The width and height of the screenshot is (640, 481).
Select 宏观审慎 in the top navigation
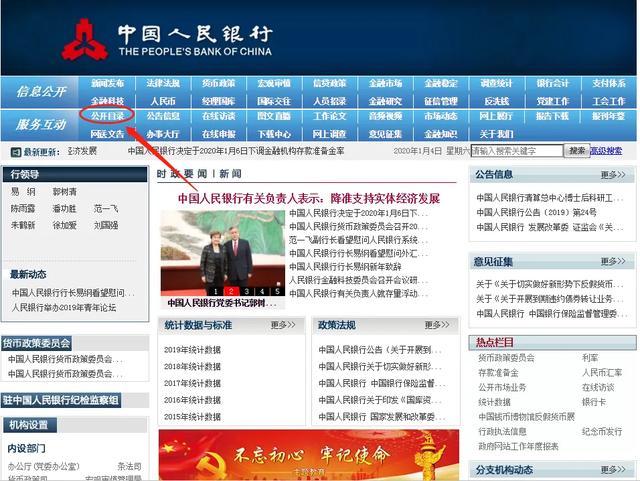(x=274, y=83)
